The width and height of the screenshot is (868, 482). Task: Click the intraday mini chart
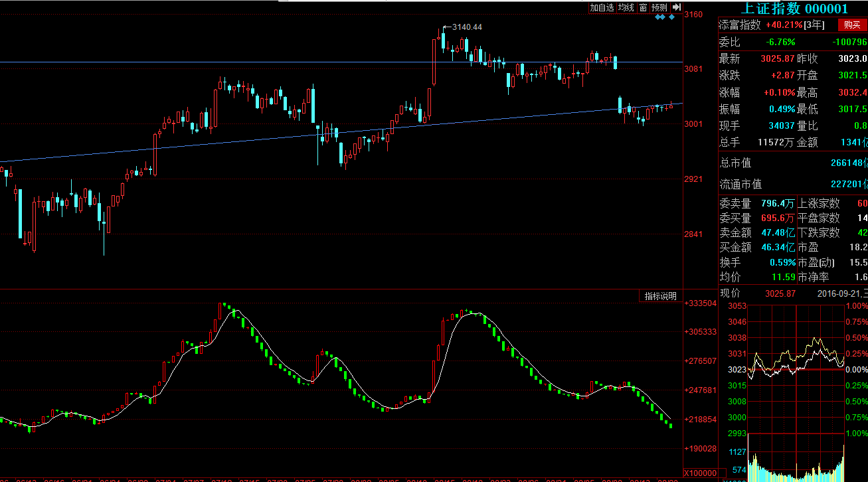tap(796, 369)
